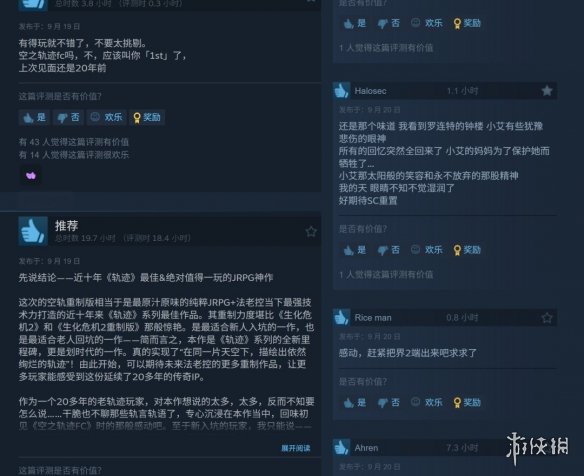Give 奖励 to the 空之轨迹fc review

[147, 117]
